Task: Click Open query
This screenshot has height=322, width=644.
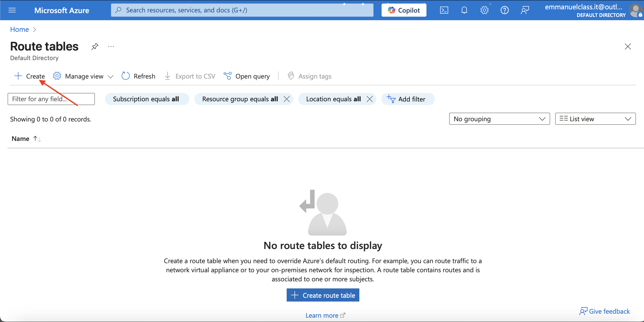Action: coord(247,76)
